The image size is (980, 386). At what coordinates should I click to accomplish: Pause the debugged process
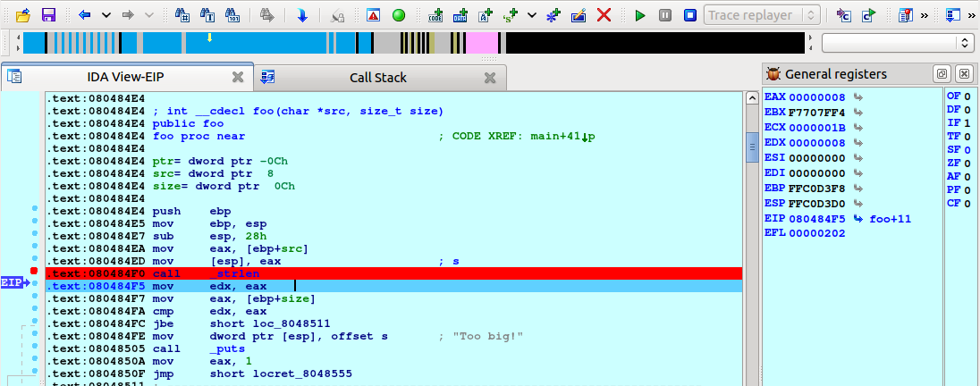[x=665, y=15]
